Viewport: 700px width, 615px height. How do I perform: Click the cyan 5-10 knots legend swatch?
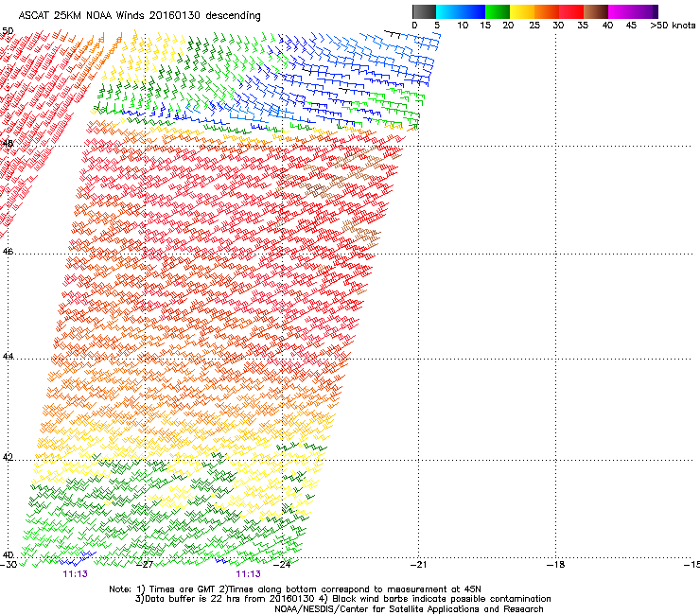pos(448,11)
